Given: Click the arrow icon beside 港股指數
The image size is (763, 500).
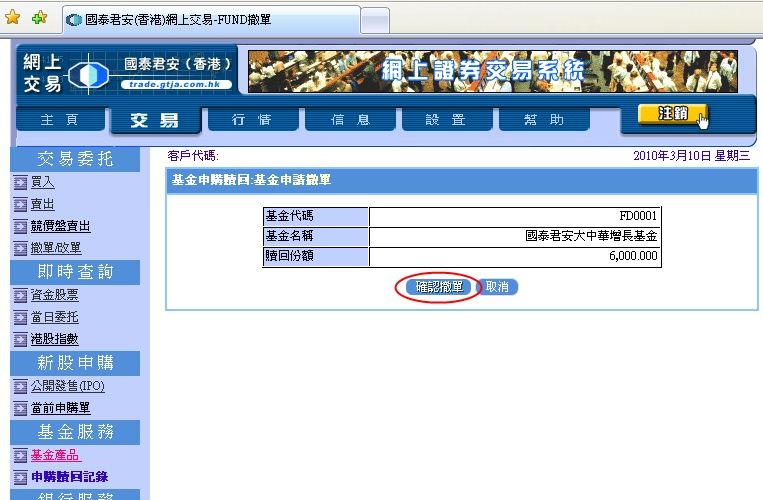Looking at the screenshot, I should [x=20, y=339].
